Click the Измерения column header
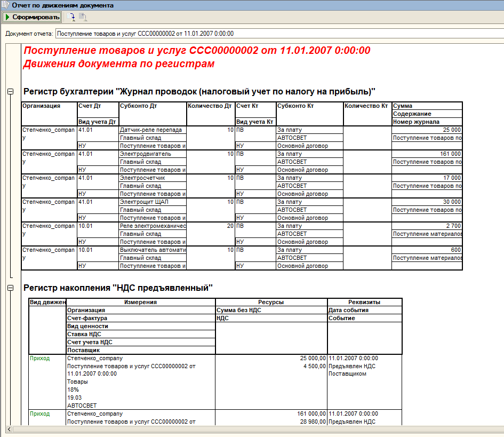This screenshot has height=437, width=504. pos(140,302)
